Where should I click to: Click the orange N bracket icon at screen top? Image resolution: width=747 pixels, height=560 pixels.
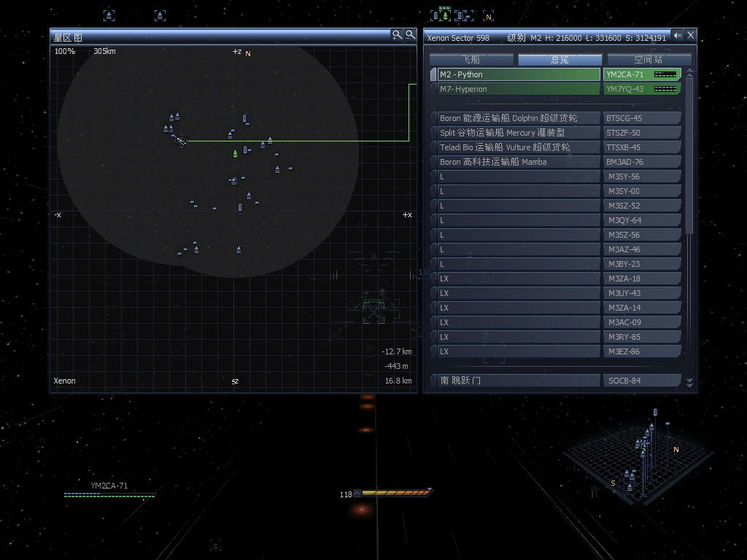488,15
